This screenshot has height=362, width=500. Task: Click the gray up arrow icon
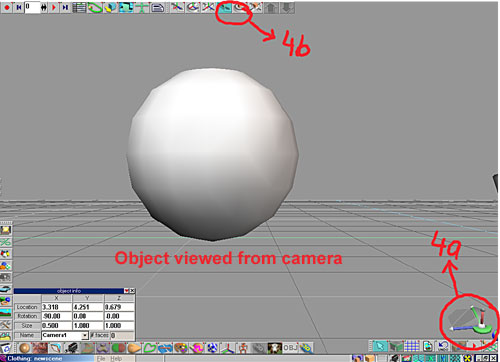click(x=271, y=7)
